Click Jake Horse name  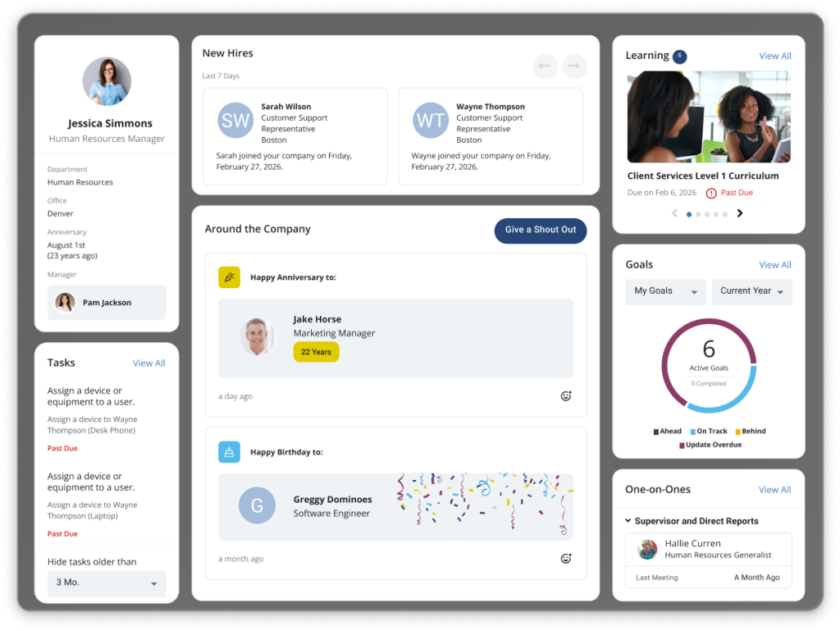317,319
